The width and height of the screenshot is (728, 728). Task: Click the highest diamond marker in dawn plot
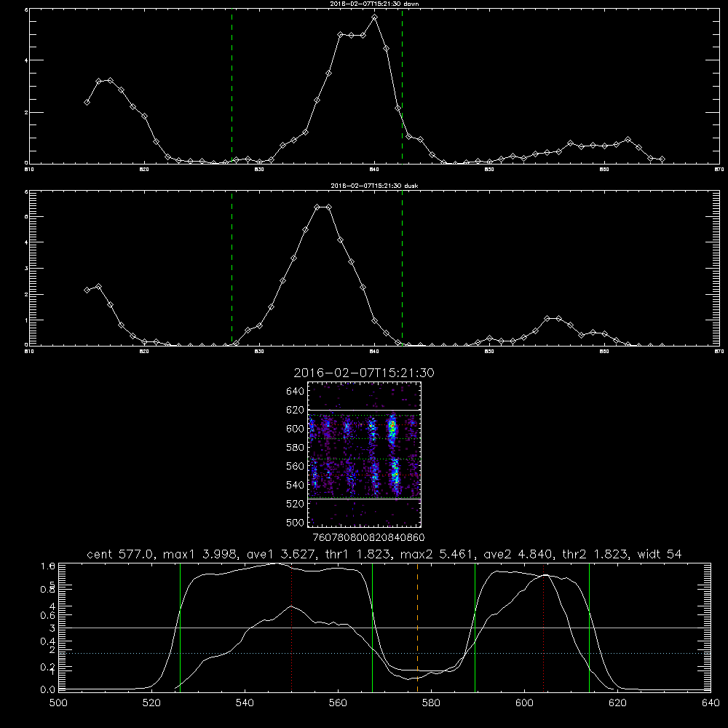(x=375, y=17)
